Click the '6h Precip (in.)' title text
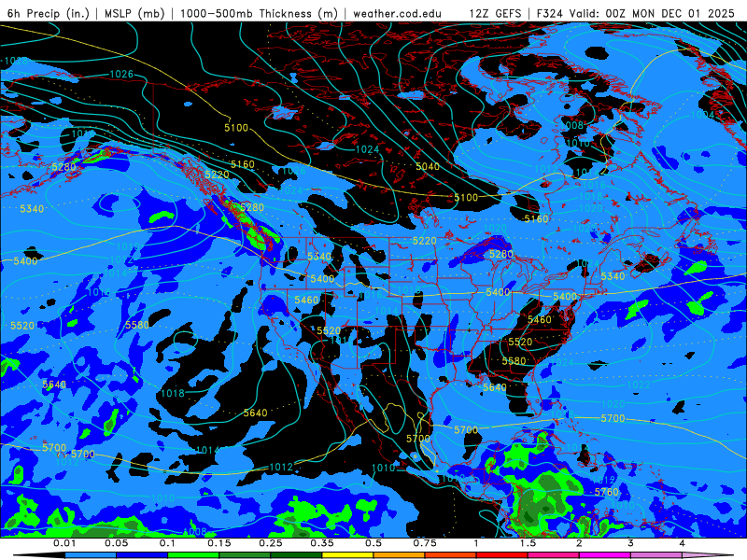Viewport: 747px width, 560px height. tap(49, 13)
